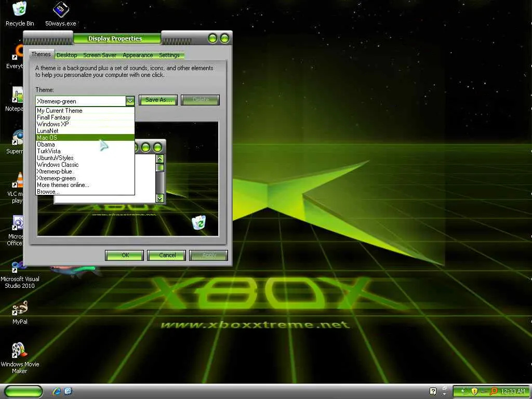Switch to the Appearance tab
This screenshot has width=532, height=399.
[138, 55]
